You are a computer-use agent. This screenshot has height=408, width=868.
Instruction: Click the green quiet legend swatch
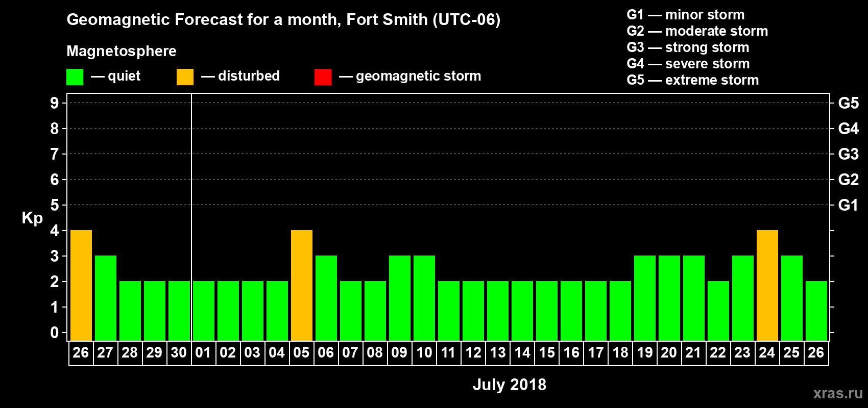tap(75, 77)
